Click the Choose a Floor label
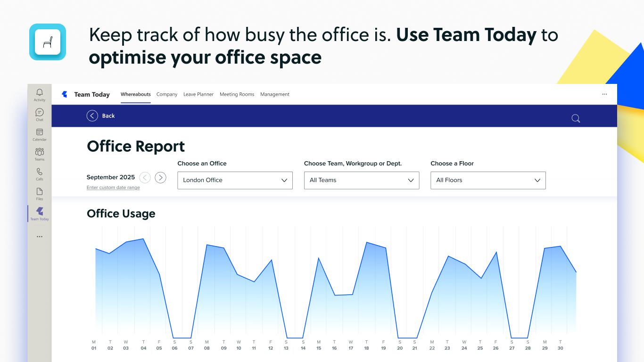644x362 pixels. click(x=452, y=164)
